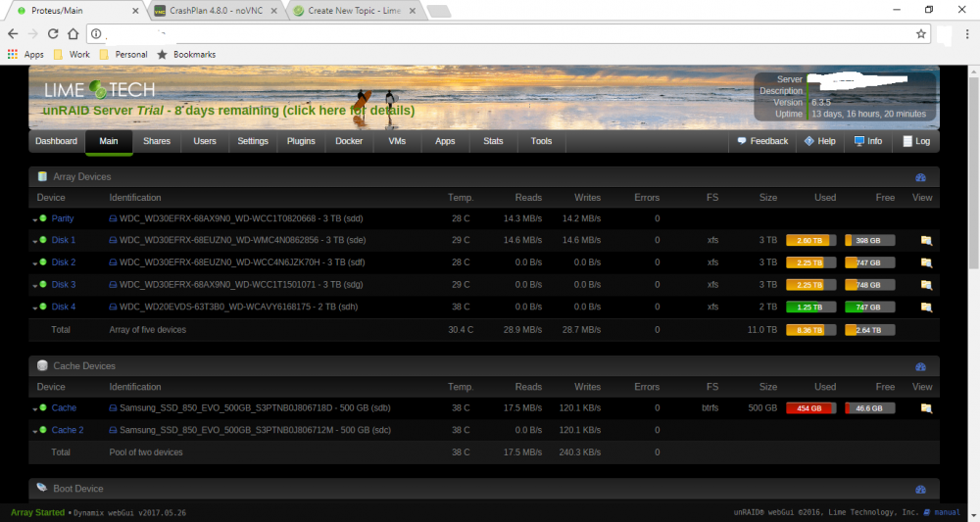Open the Work bookmarks folder
This screenshot has width=980, height=522.
click(x=72, y=54)
